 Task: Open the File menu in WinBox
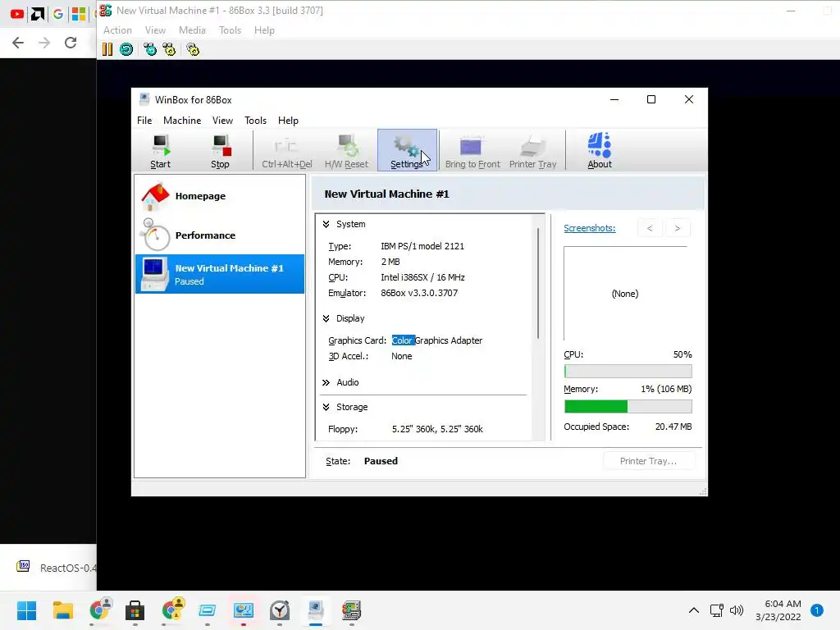(x=144, y=121)
